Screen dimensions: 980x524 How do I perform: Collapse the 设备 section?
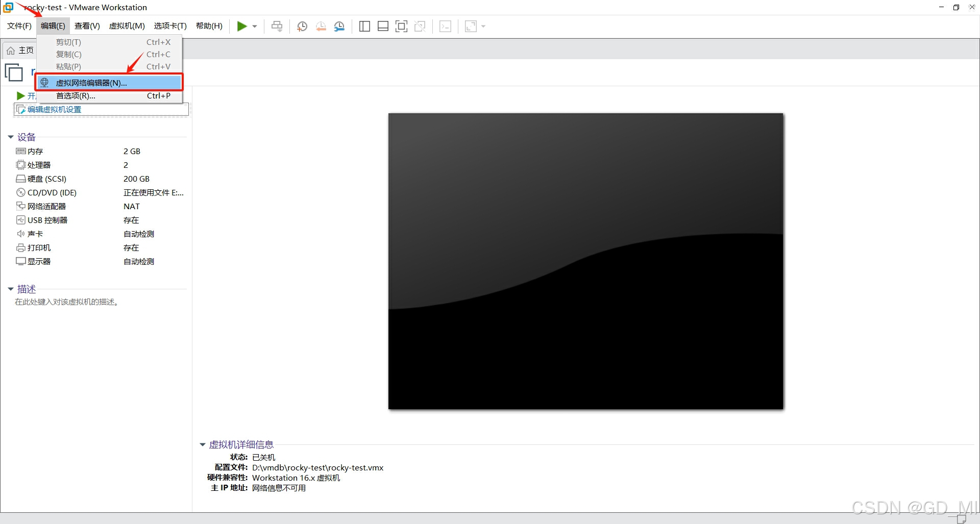(11, 137)
